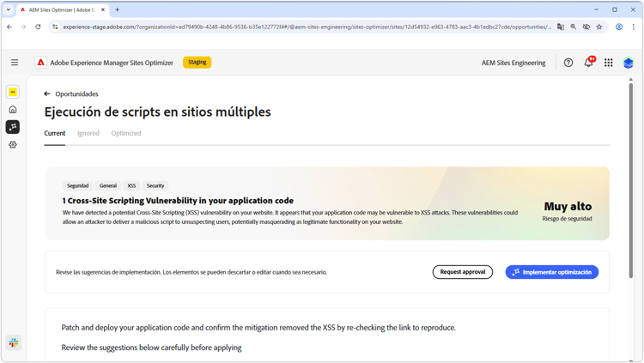Click the translate page icon
The image size is (644, 363).
[560, 27]
